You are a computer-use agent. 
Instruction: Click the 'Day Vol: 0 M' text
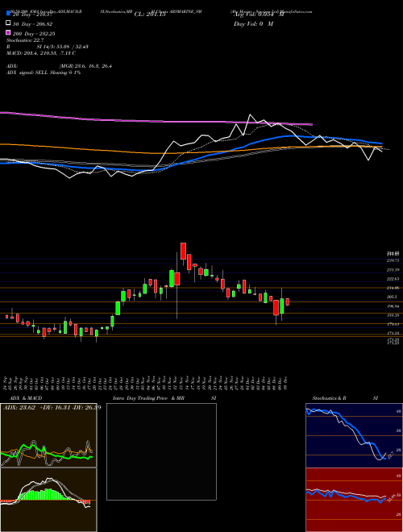253,23
